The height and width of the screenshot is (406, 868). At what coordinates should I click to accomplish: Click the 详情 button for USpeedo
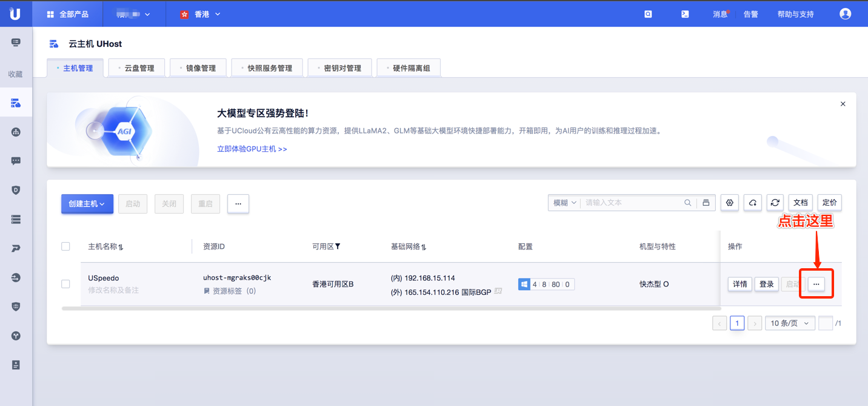(x=740, y=284)
